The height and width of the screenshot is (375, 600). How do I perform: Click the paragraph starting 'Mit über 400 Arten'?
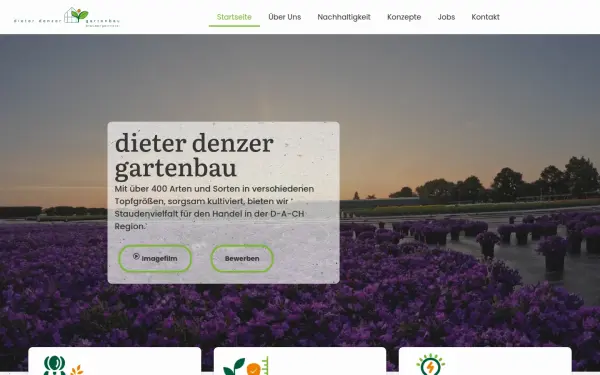click(x=214, y=207)
